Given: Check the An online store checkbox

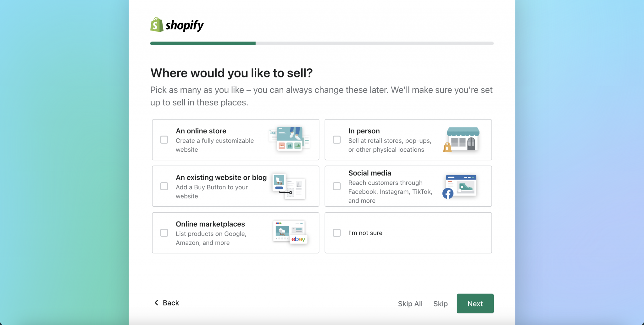Looking at the screenshot, I should pyautogui.click(x=164, y=140).
